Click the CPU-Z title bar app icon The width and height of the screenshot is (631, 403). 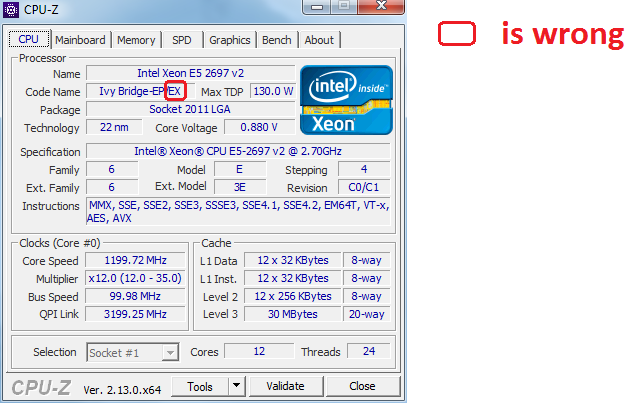click(10, 9)
